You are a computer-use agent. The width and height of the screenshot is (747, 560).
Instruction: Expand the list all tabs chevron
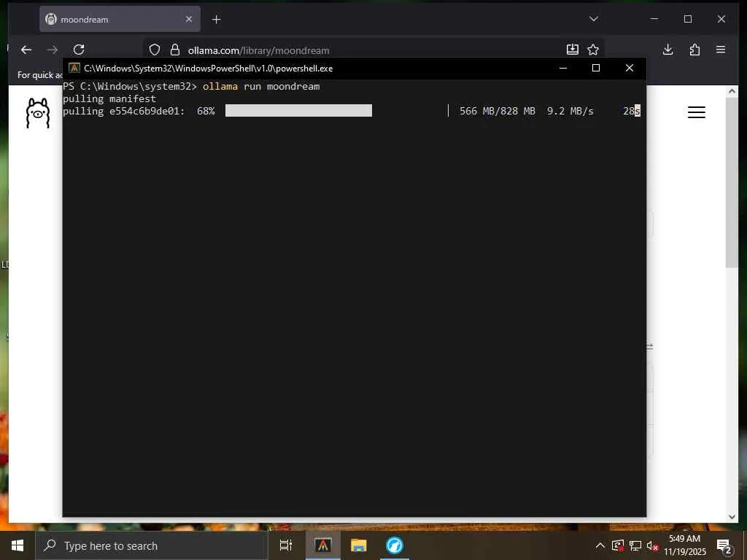[x=594, y=19]
